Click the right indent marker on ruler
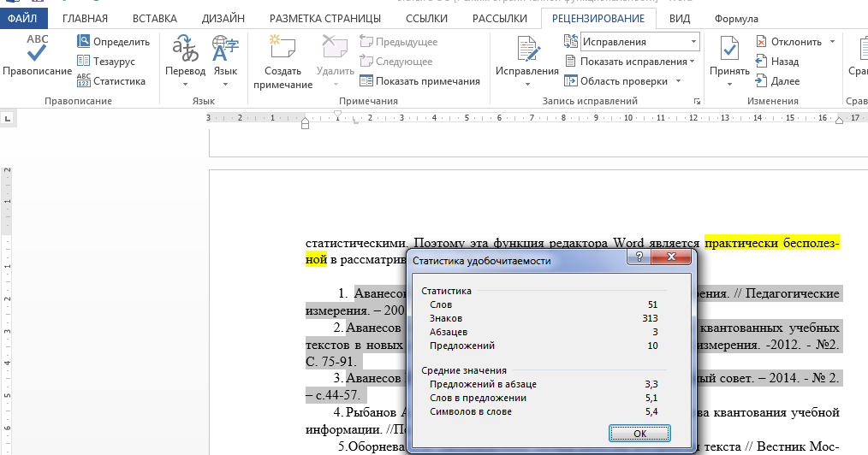This screenshot has height=455, width=868. point(839,121)
